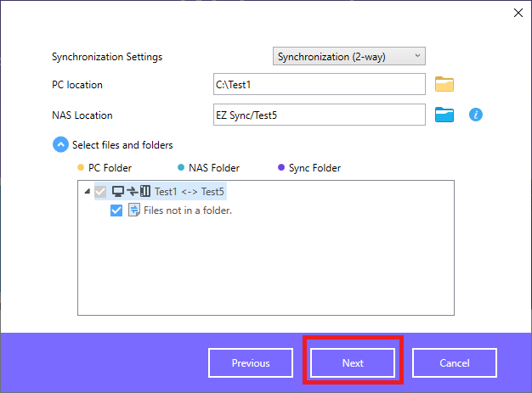The width and height of the screenshot is (532, 393).
Task: Focus the NAS Location path field
Action: tap(319, 115)
